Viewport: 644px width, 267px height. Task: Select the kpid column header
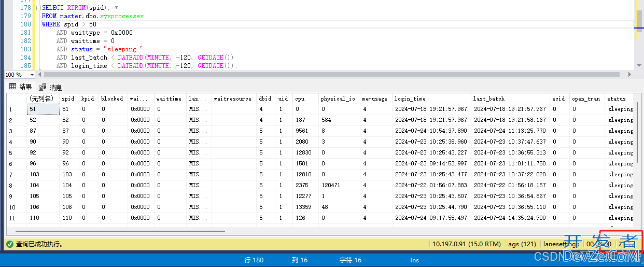pos(89,99)
